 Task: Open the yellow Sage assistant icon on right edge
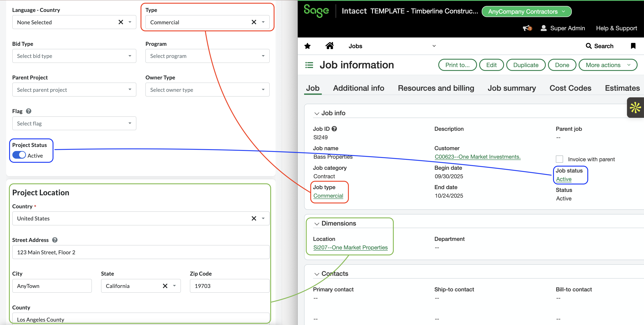(635, 108)
